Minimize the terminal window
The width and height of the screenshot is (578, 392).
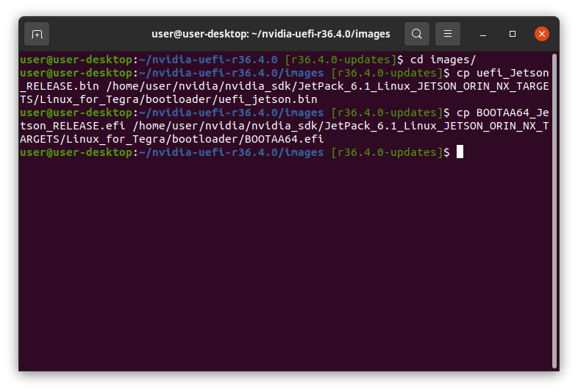pos(483,35)
